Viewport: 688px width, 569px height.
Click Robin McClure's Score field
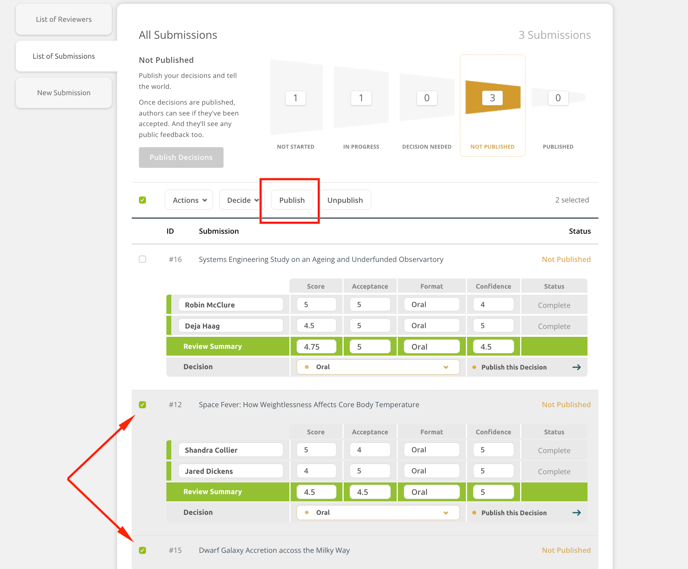pos(316,305)
